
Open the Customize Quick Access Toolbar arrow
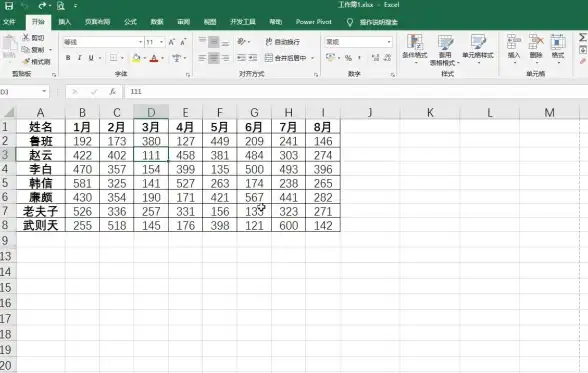point(75,6)
